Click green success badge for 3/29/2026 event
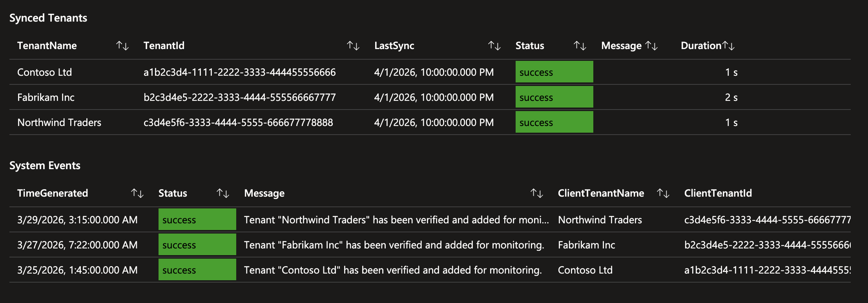The height and width of the screenshot is (303, 868). click(197, 220)
